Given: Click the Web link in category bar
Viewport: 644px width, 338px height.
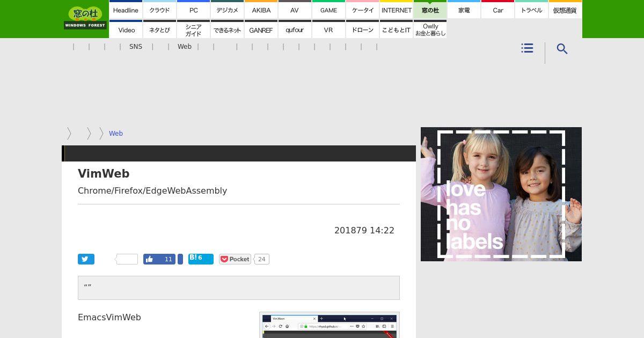Looking at the screenshot, I should click(185, 47).
